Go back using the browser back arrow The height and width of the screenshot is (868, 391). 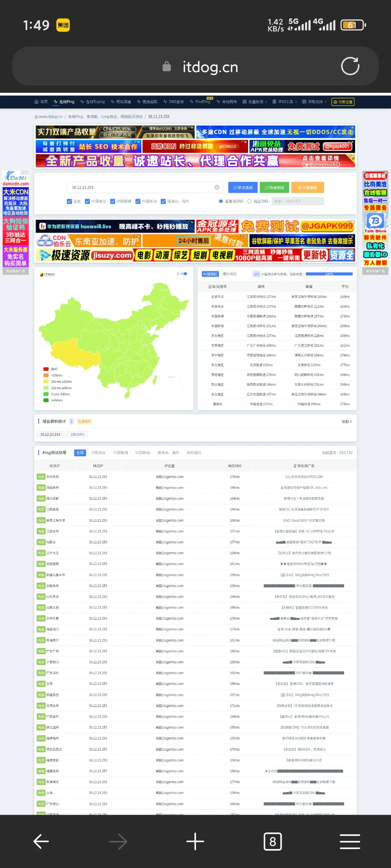tap(41, 841)
